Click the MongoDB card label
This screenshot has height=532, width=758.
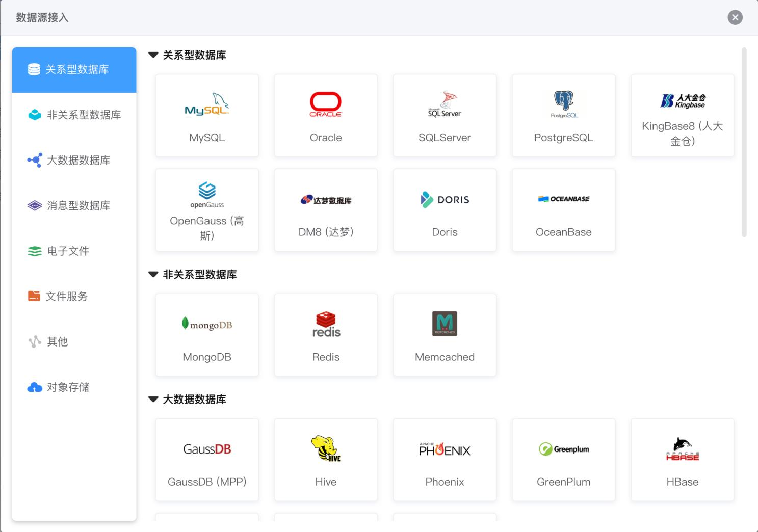coord(207,357)
